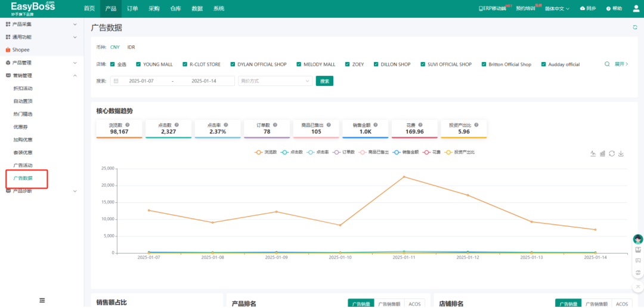Select the IDR currency option

(131, 47)
